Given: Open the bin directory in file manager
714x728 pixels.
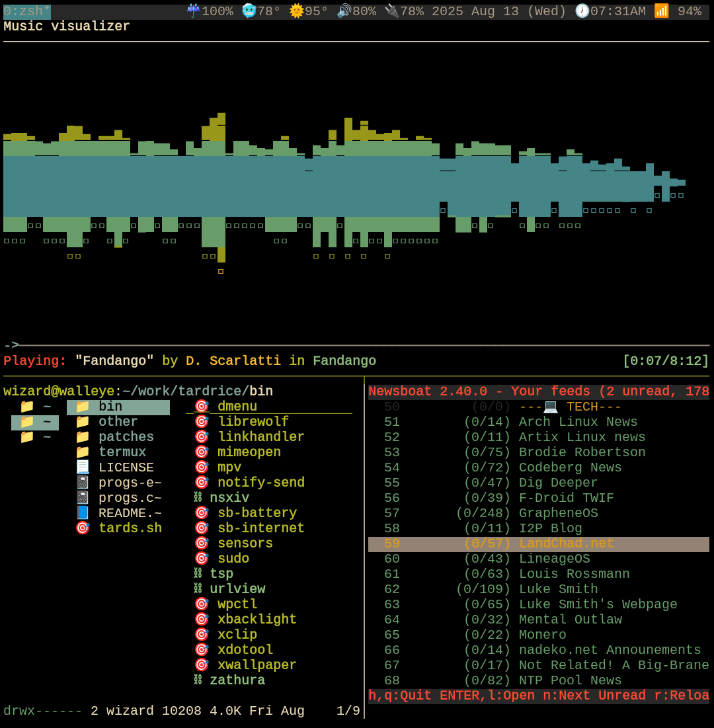Looking at the screenshot, I should pyautogui.click(x=110, y=407).
